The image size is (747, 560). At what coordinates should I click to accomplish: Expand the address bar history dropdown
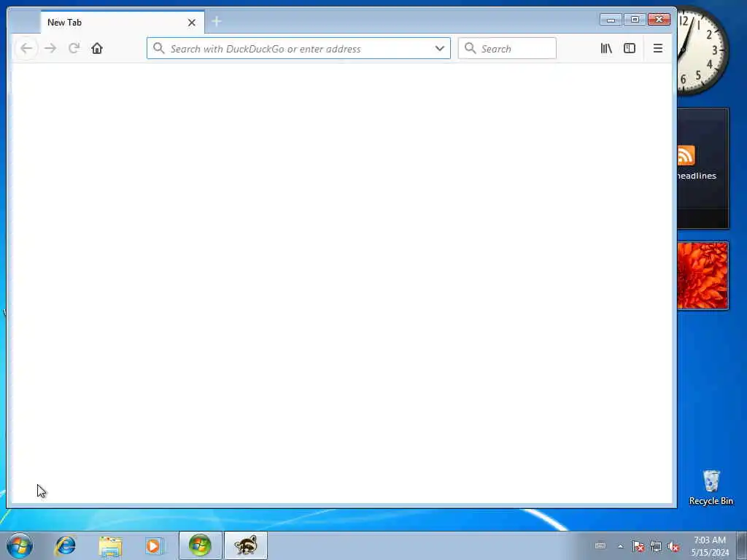[x=440, y=49]
